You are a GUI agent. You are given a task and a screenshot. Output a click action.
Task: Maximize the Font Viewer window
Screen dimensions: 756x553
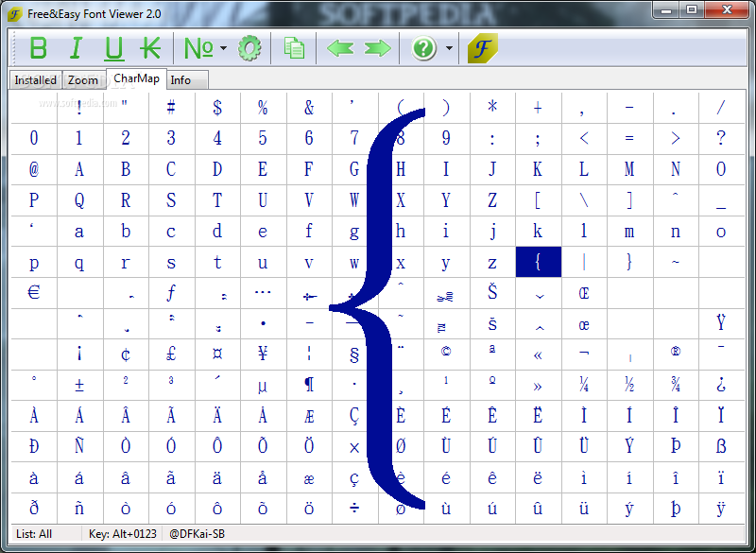pos(692,9)
